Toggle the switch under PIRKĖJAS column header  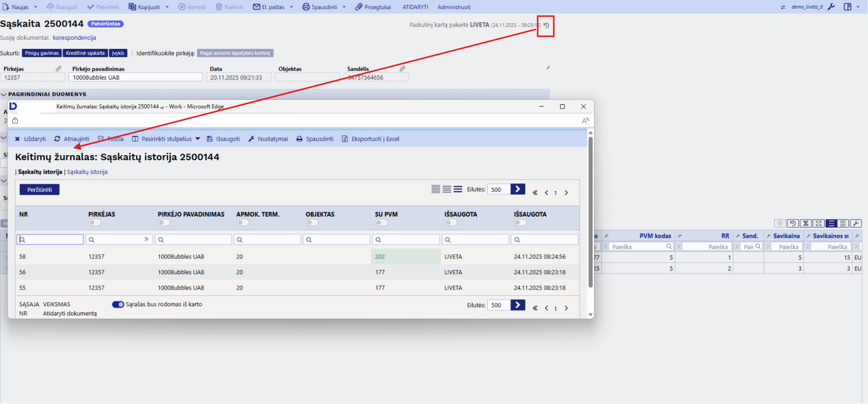coord(94,223)
